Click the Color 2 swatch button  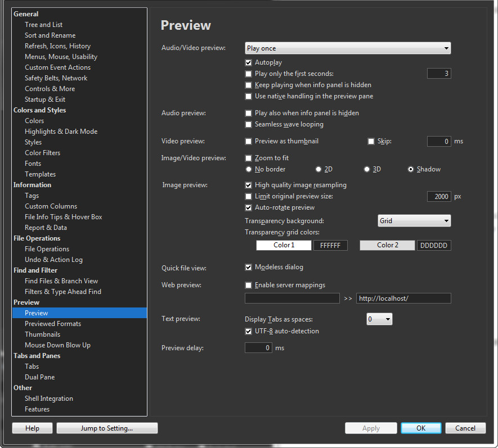click(387, 245)
